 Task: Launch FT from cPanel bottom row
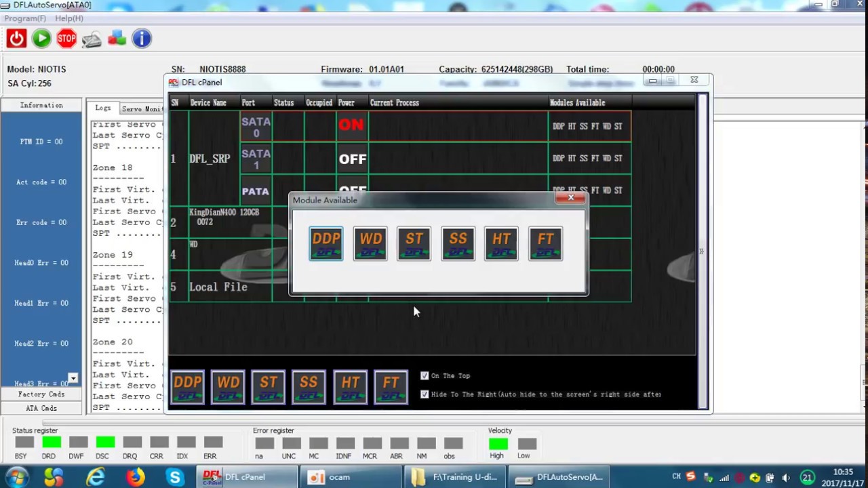pyautogui.click(x=391, y=387)
